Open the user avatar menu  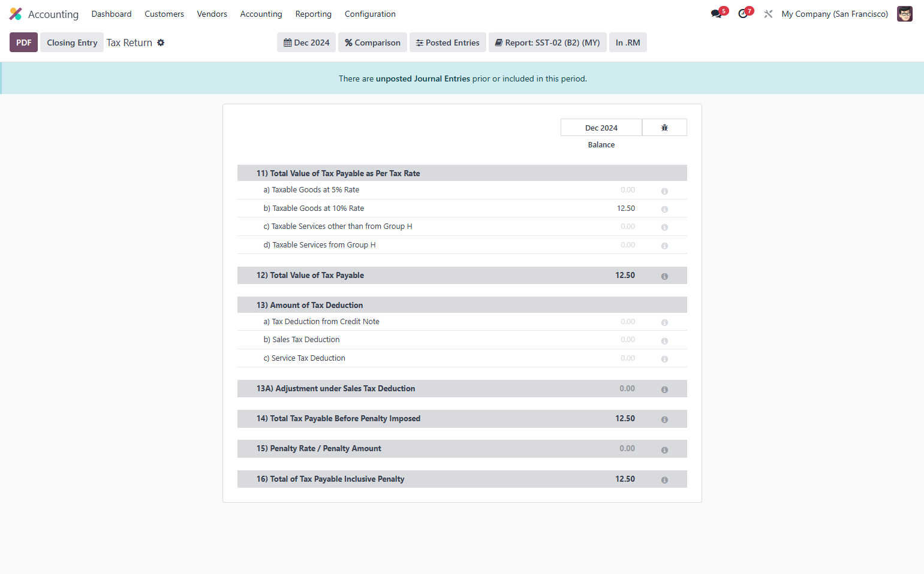click(905, 14)
